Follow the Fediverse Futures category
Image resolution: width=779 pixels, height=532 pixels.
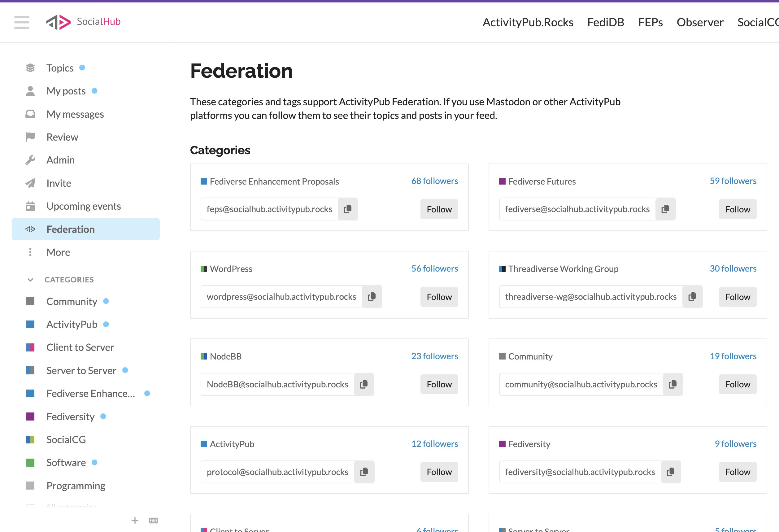tap(738, 209)
